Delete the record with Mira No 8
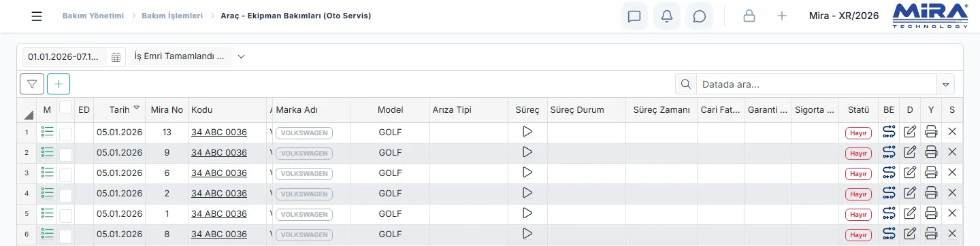980x246 pixels. tap(952, 234)
